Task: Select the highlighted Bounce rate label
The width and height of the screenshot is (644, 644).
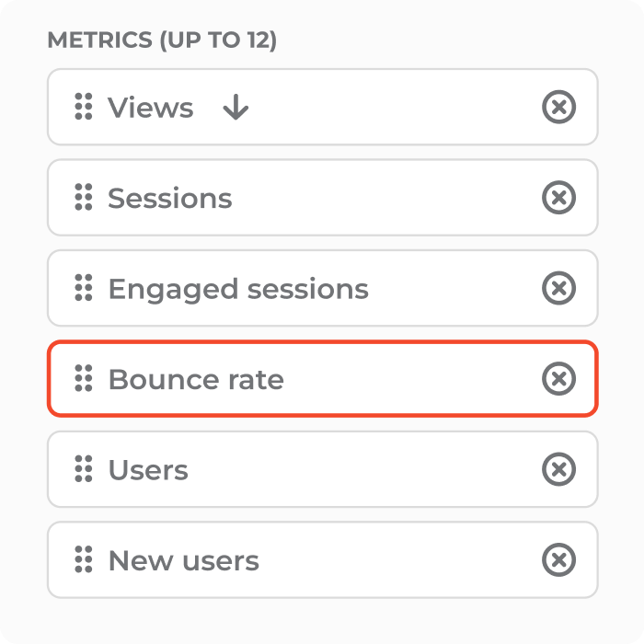Action: tap(196, 379)
